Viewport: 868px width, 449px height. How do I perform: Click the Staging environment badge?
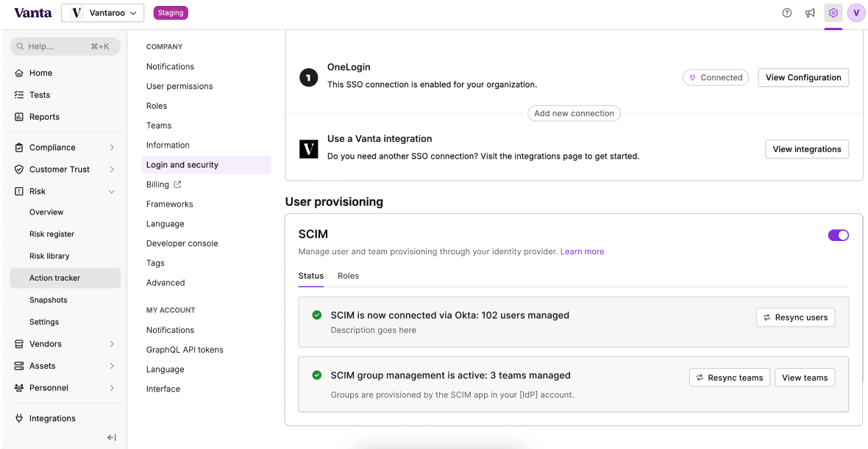[171, 12]
